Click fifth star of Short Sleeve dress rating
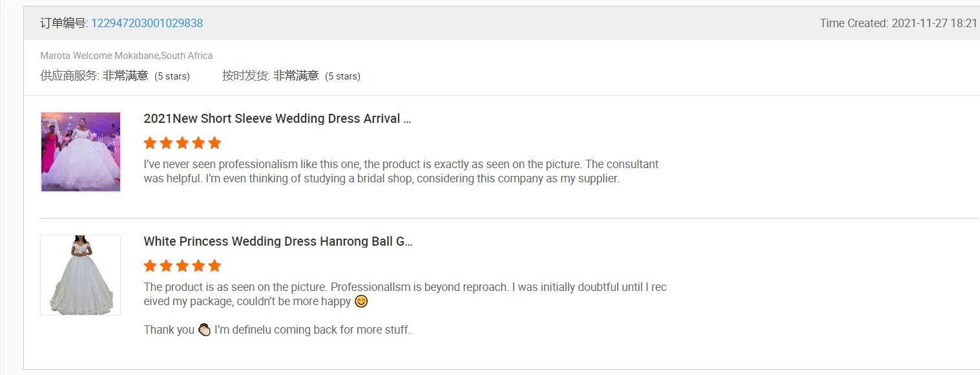The image size is (980, 375). (214, 143)
